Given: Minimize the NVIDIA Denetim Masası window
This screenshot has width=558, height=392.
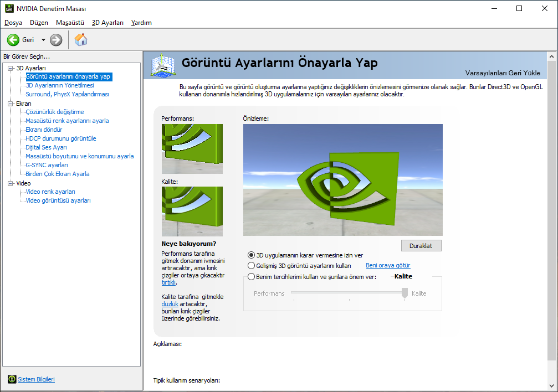Looking at the screenshot, I should pyautogui.click(x=494, y=8).
